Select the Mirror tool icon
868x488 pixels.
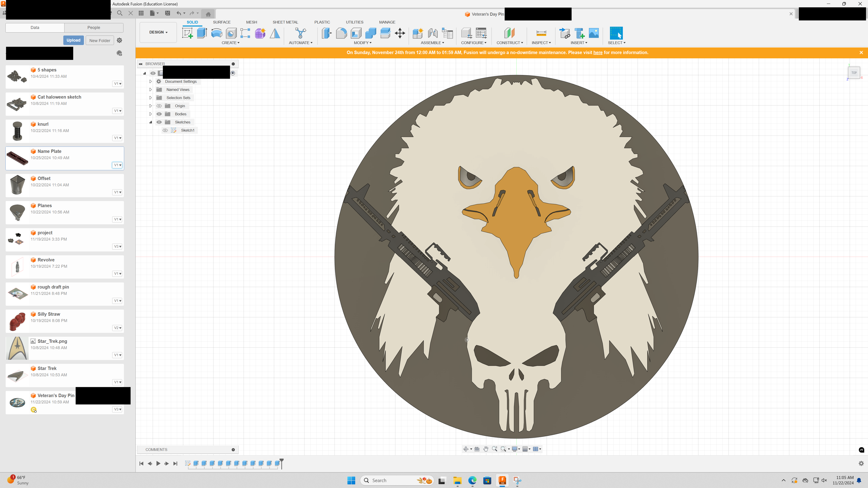click(x=275, y=33)
